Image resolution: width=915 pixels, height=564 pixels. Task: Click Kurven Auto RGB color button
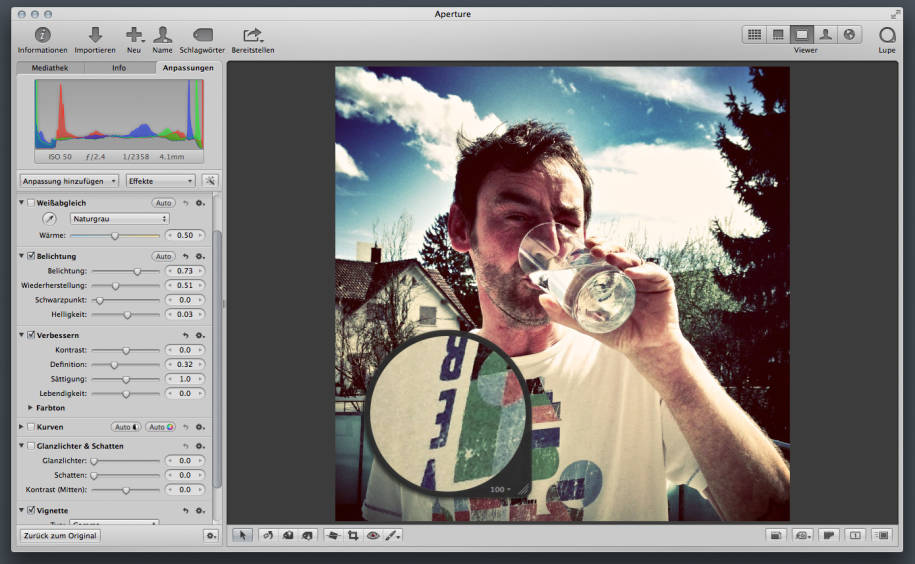(x=160, y=427)
